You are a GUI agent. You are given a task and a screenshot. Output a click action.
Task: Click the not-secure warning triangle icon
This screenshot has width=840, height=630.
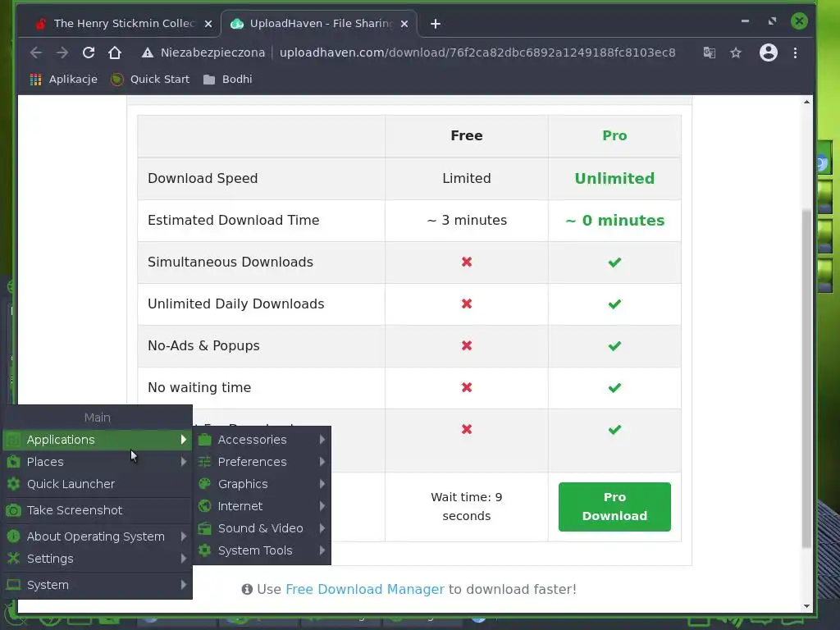[148, 52]
